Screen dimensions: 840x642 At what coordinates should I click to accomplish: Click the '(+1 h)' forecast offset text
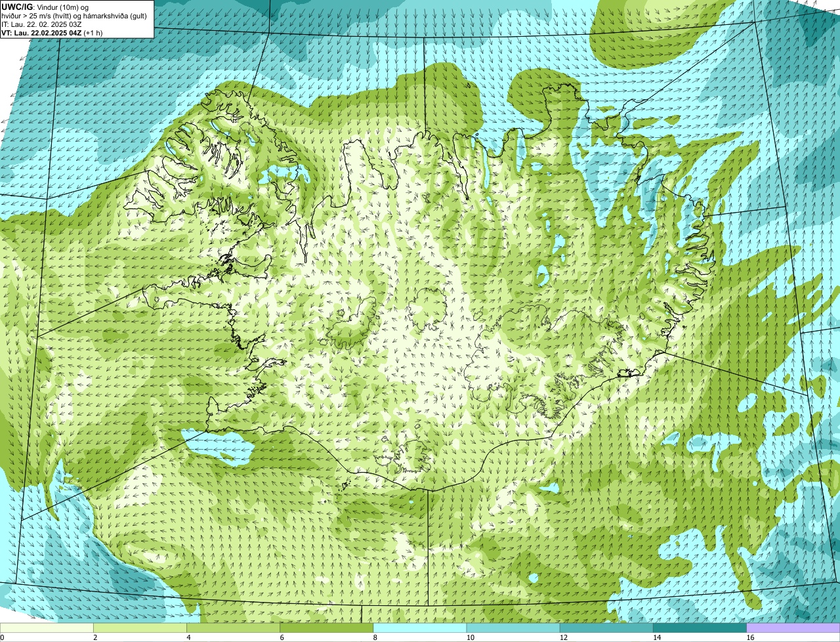click(x=93, y=33)
